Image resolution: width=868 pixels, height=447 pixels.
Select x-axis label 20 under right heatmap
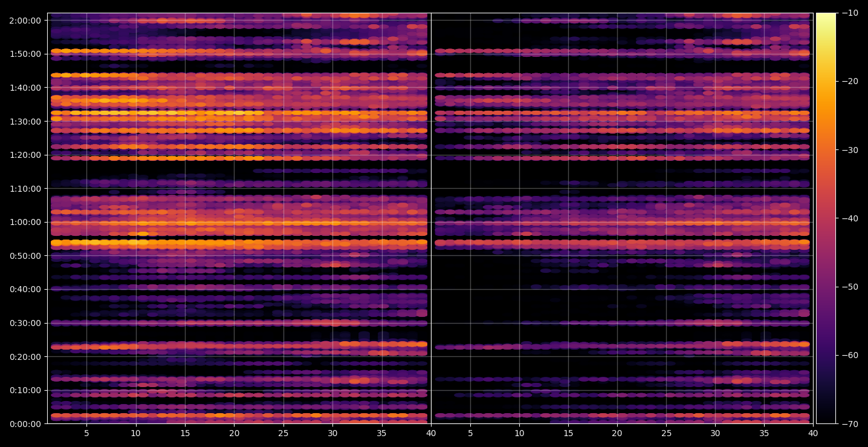click(617, 434)
